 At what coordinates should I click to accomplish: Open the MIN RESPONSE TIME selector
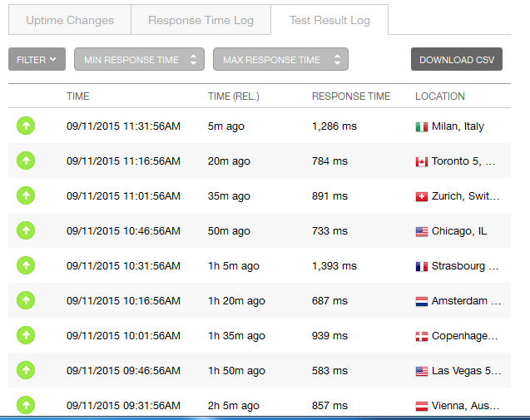(139, 60)
